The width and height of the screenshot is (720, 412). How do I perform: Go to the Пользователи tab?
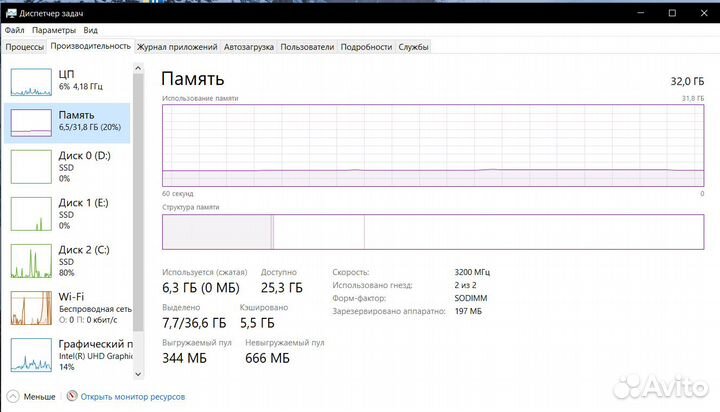click(307, 47)
